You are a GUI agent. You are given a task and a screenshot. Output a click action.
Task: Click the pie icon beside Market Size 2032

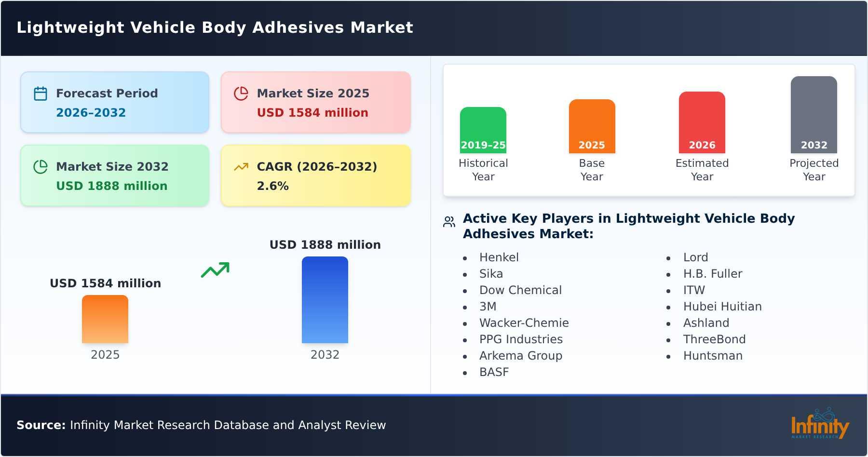pos(41,167)
